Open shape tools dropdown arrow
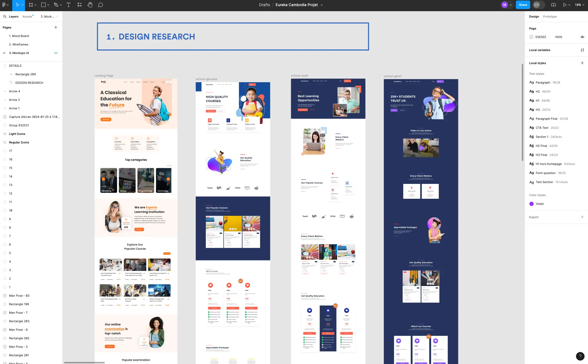Viewport: 588px width, 364px height. coord(48,5)
